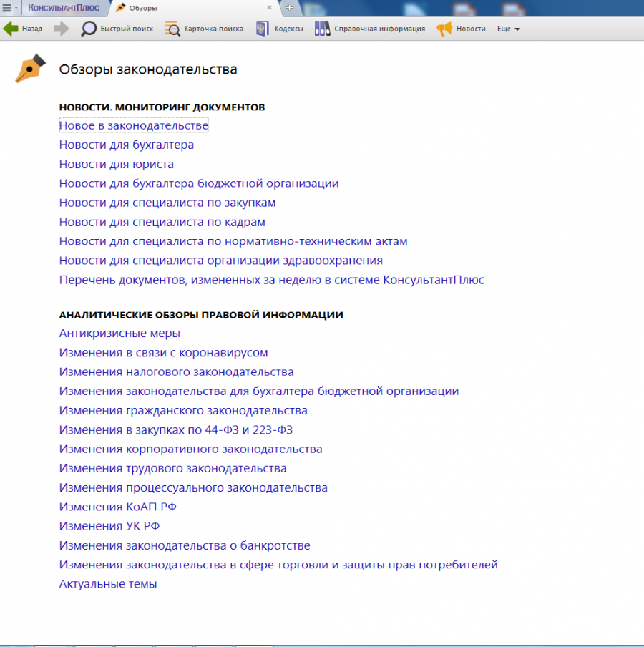Open Новости для юриста link

coord(116,165)
